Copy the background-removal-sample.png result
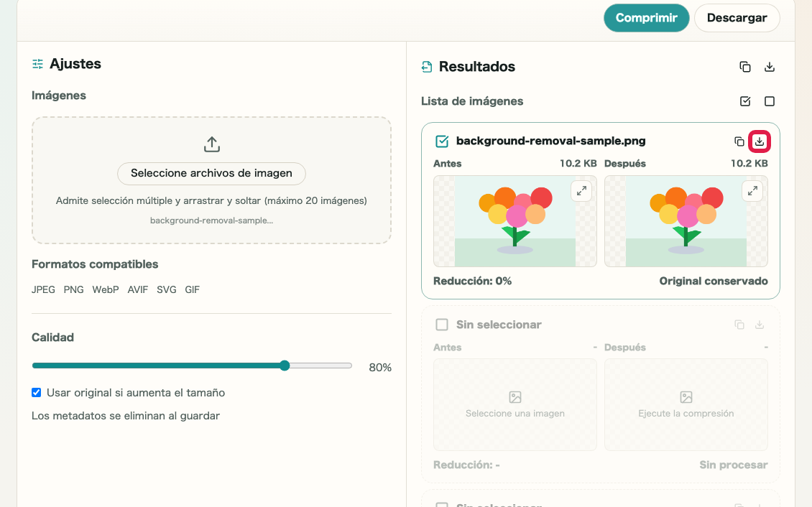 point(739,141)
